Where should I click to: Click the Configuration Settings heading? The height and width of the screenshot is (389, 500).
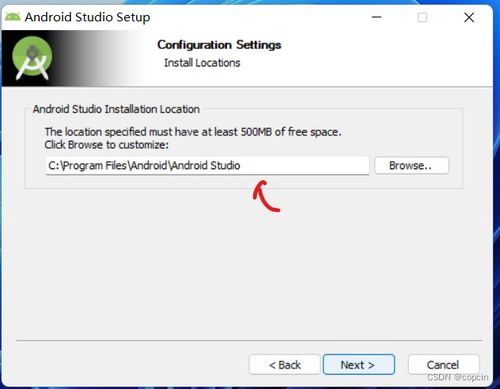[219, 45]
